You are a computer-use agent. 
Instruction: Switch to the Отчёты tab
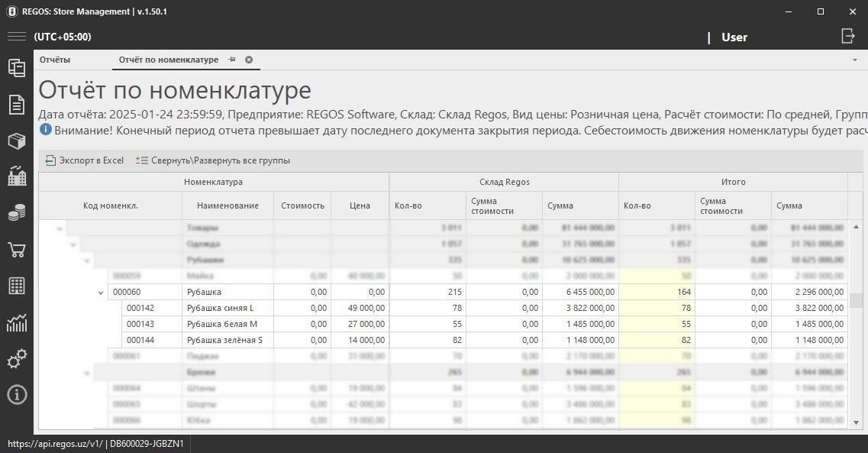coord(55,60)
